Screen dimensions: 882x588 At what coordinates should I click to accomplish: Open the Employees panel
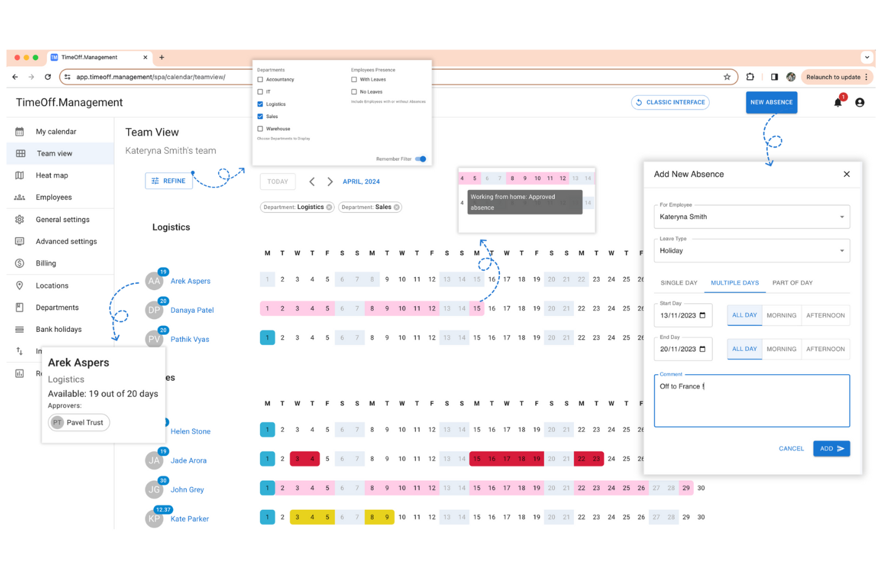[x=54, y=197]
